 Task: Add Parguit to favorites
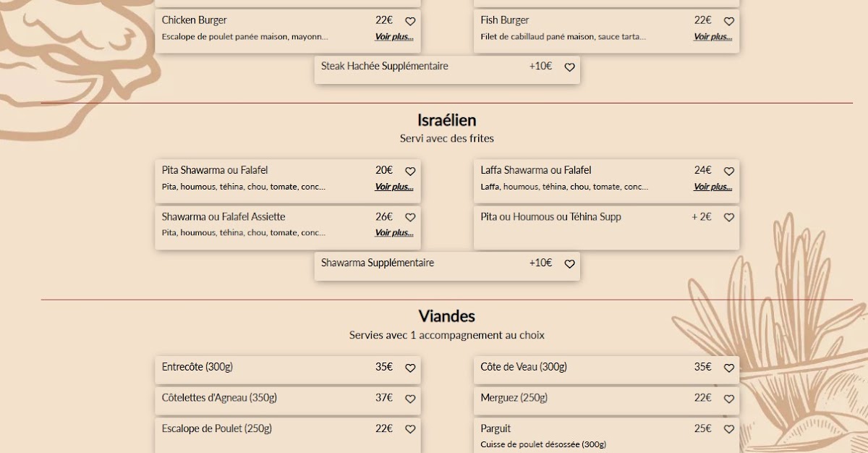(x=729, y=430)
